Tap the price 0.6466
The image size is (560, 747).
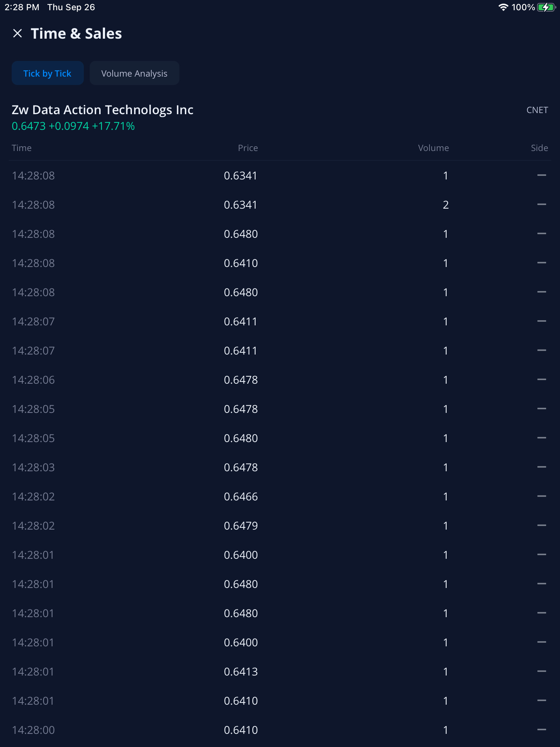241,496
